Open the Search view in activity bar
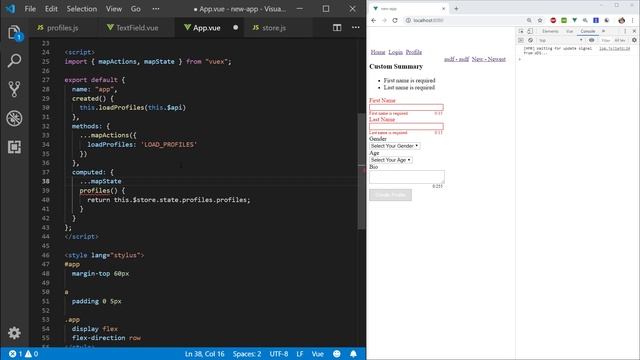640x360 pixels. [14, 61]
